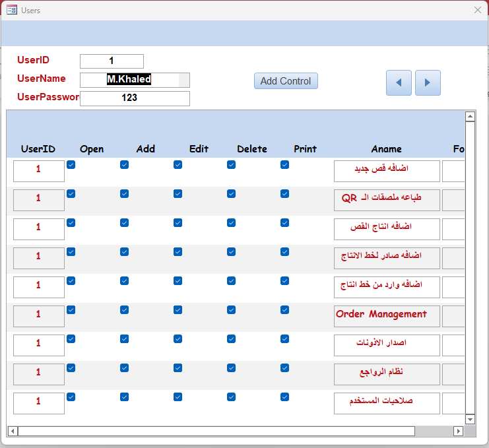Go to the previous user record

[399, 82]
